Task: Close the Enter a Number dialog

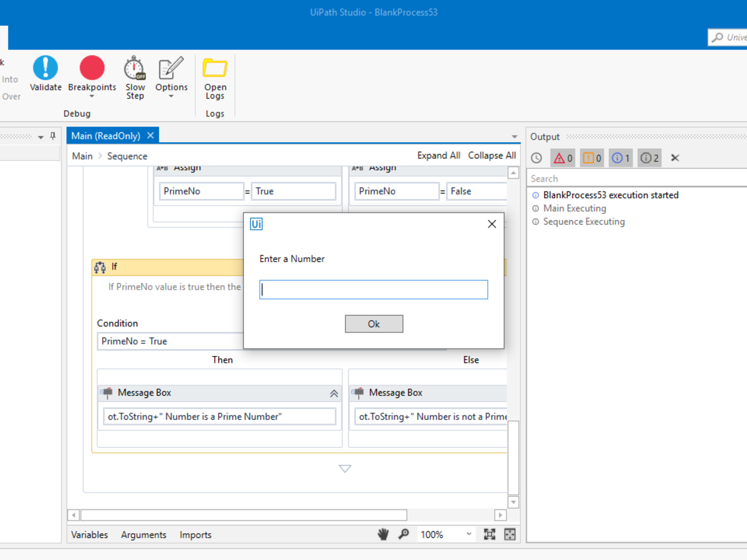Action: (x=492, y=224)
